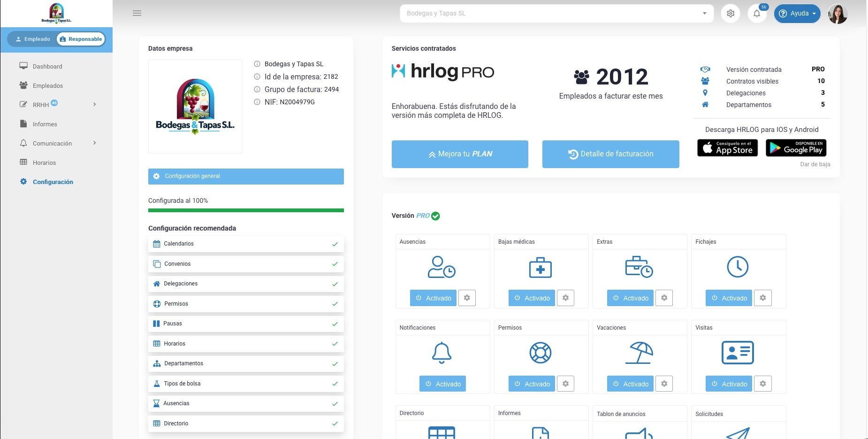
Task: Open the hamburger sidebar menu icon
Action: tap(137, 13)
